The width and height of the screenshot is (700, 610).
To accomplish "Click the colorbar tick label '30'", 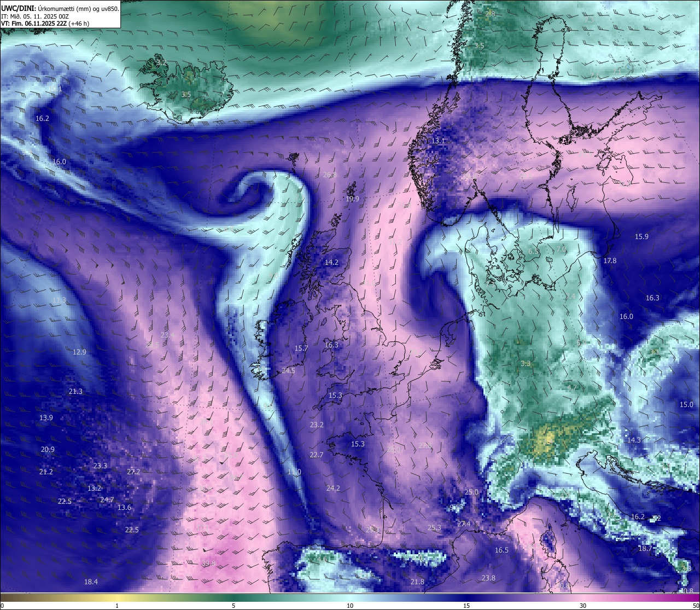I will pyautogui.click(x=583, y=606).
